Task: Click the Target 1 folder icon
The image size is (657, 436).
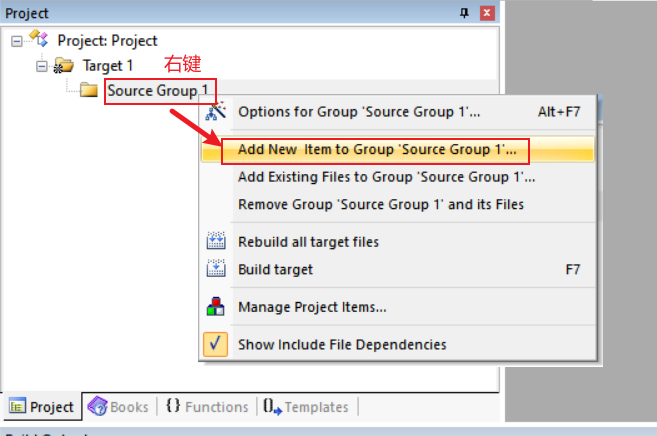Action: 63,65
